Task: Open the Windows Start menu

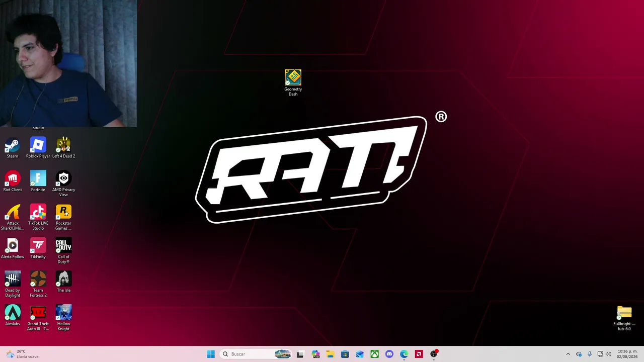Action: point(211,354)
